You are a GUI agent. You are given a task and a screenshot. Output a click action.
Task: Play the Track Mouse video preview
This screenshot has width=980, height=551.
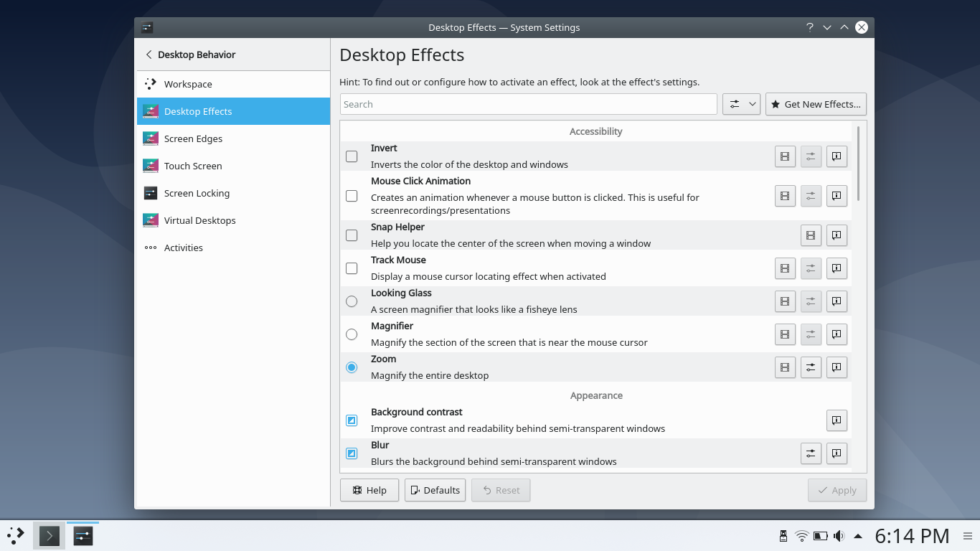(x=785, y=268)
